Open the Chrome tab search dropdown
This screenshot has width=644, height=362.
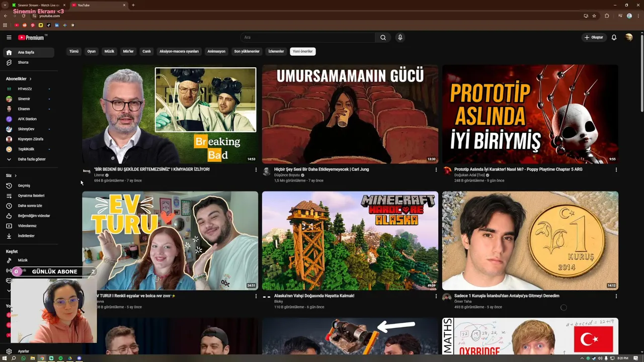(5, 5)
